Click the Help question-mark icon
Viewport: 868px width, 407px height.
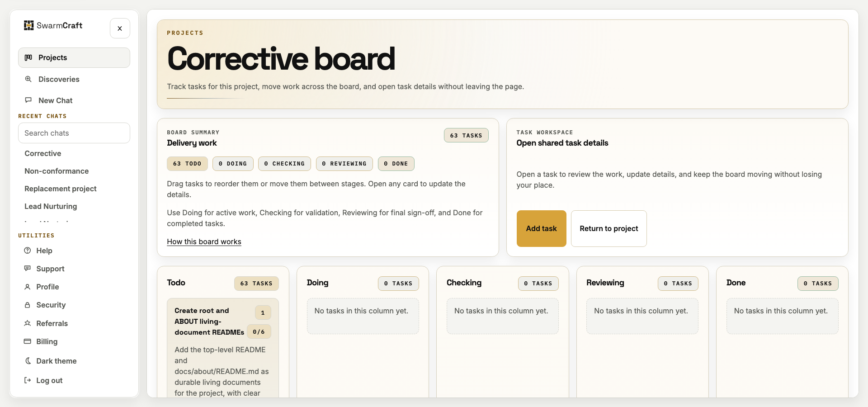28,251
